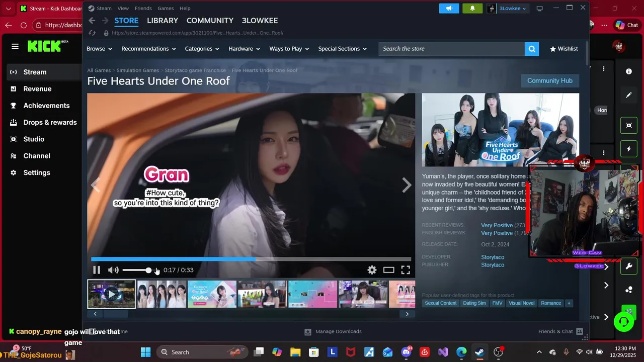Mute the trailer volume speaker icon
644x362 pixels.
click(x=113, y=270)
